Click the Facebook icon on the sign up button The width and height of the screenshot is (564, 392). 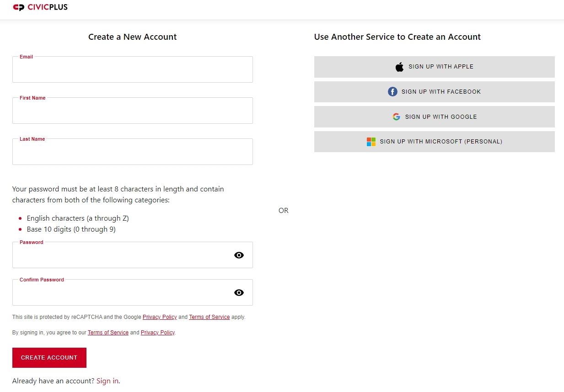(x=392, y=91)
